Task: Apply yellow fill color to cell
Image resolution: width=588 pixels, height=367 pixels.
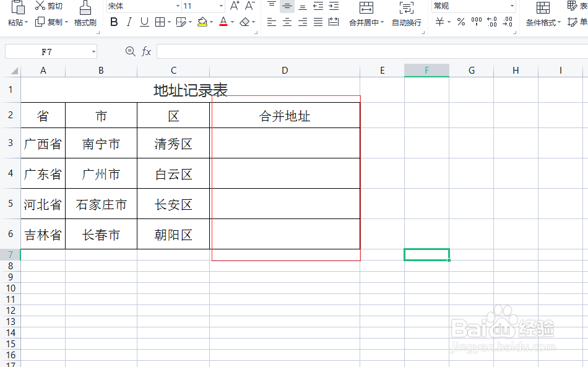Action: (202, 22)
